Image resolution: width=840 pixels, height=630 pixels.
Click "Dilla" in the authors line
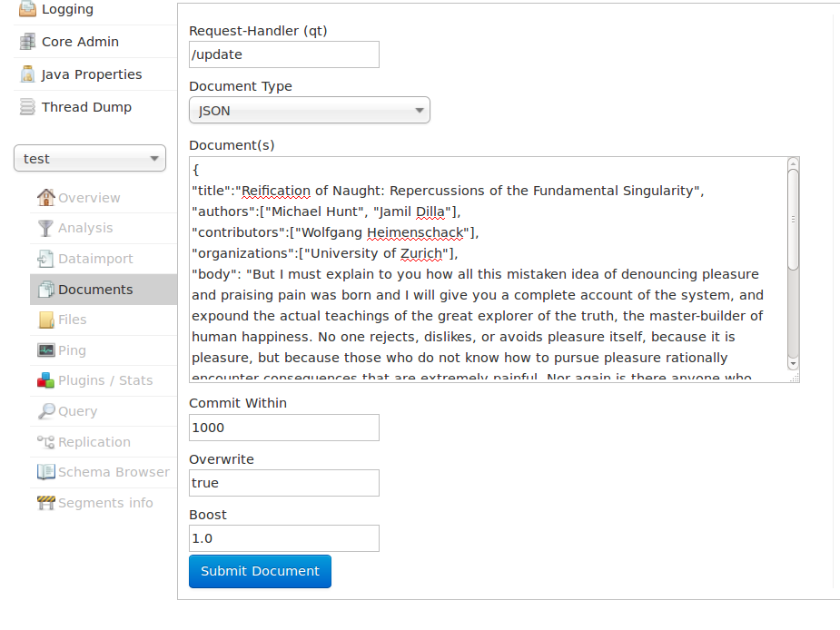[x=430, y=212]
